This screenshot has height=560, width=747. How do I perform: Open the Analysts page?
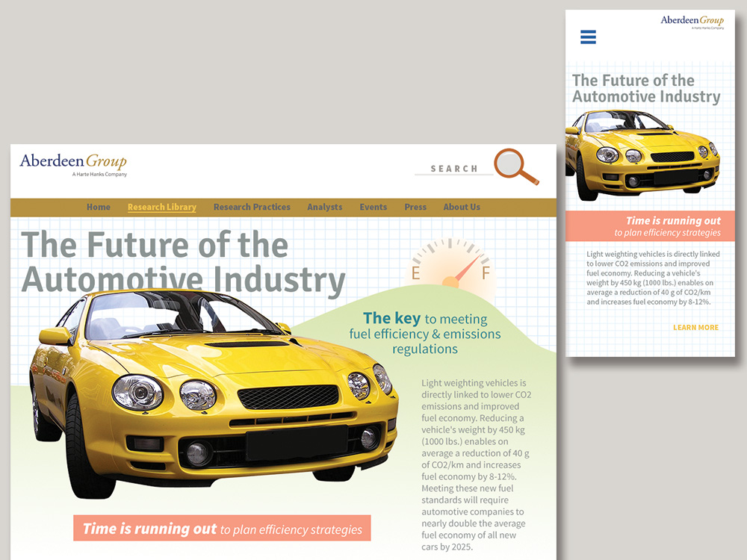324,208
